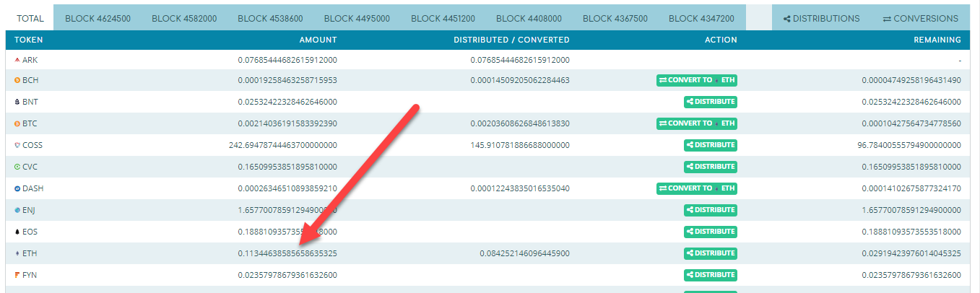This screenshot has width=980, height=293.
Task: Switch to BLOCK 4624500 tab
Action: click(x=97, y=18)
